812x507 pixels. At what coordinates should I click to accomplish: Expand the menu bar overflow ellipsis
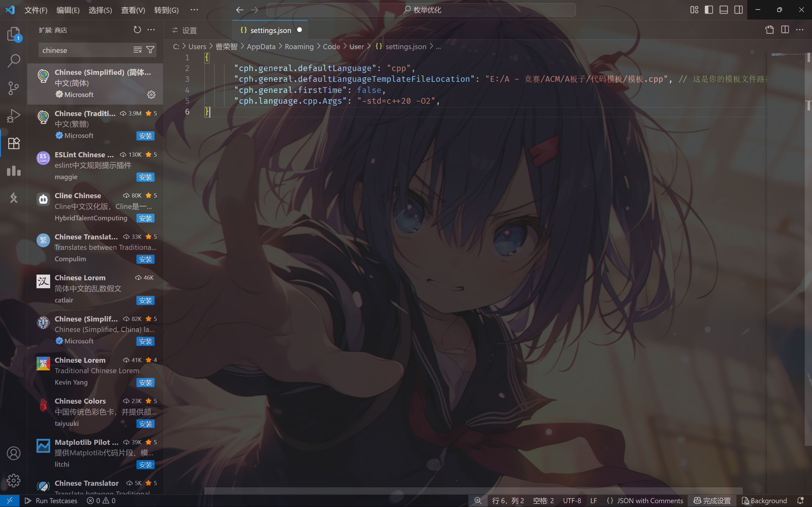[194, 10]
